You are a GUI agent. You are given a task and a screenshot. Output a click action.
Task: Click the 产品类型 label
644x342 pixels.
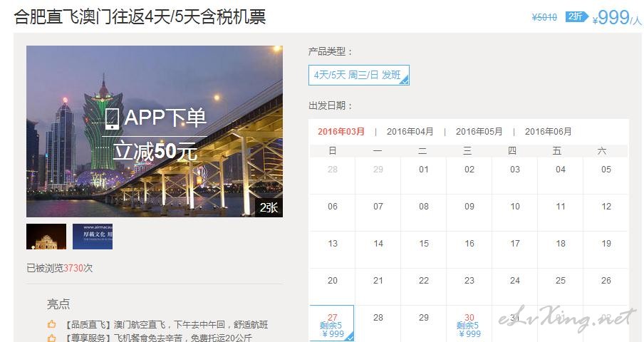coord(331,52)
